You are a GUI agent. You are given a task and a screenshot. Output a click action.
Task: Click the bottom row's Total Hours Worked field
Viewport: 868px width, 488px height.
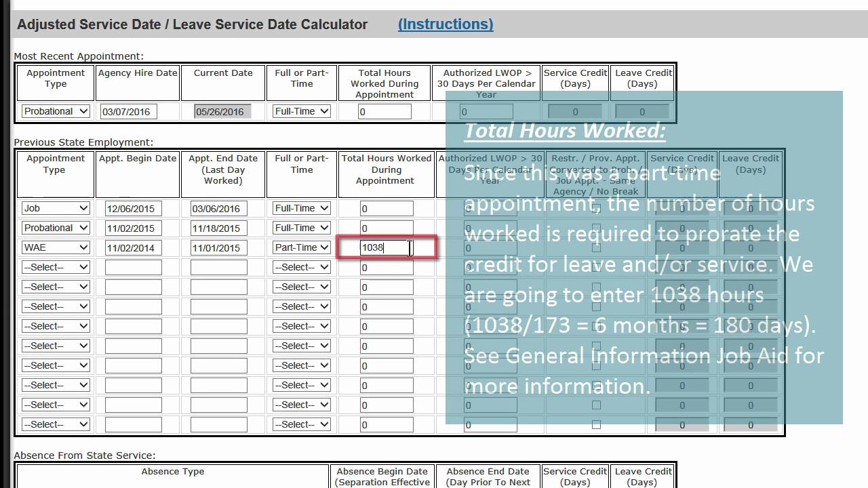(x=387, y=425)
